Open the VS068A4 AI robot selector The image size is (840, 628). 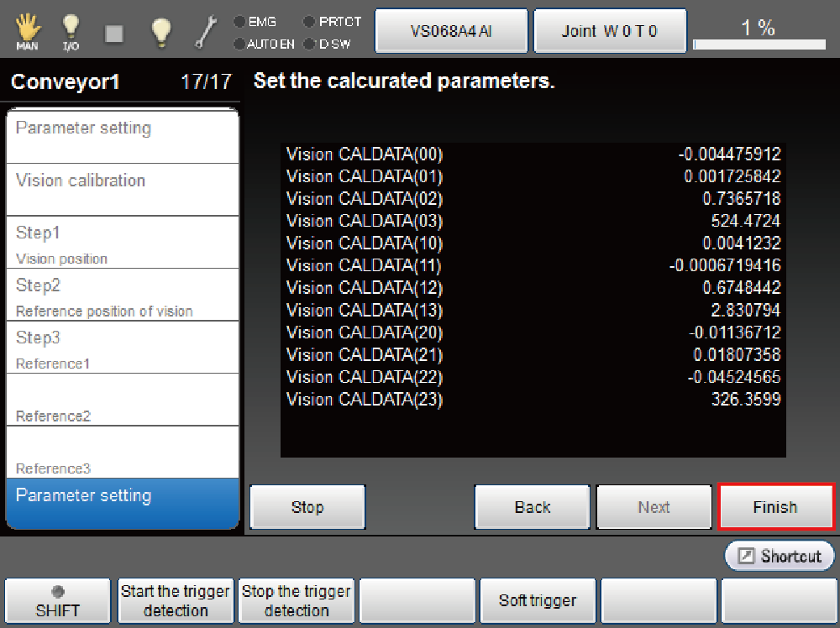451,31
